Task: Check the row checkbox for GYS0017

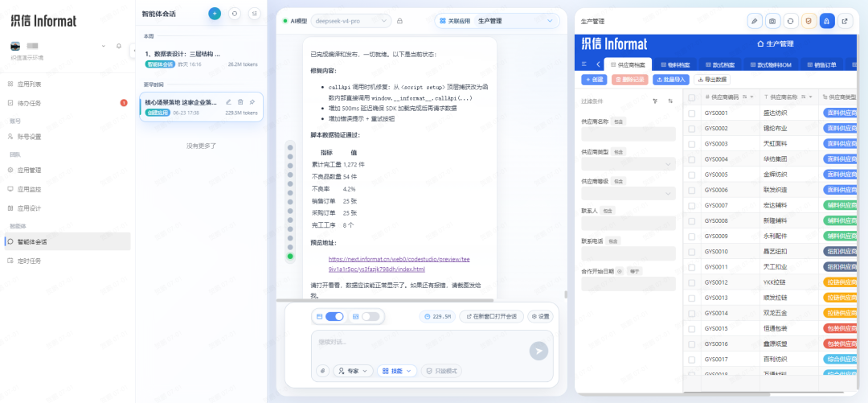Action: (691, 360)
